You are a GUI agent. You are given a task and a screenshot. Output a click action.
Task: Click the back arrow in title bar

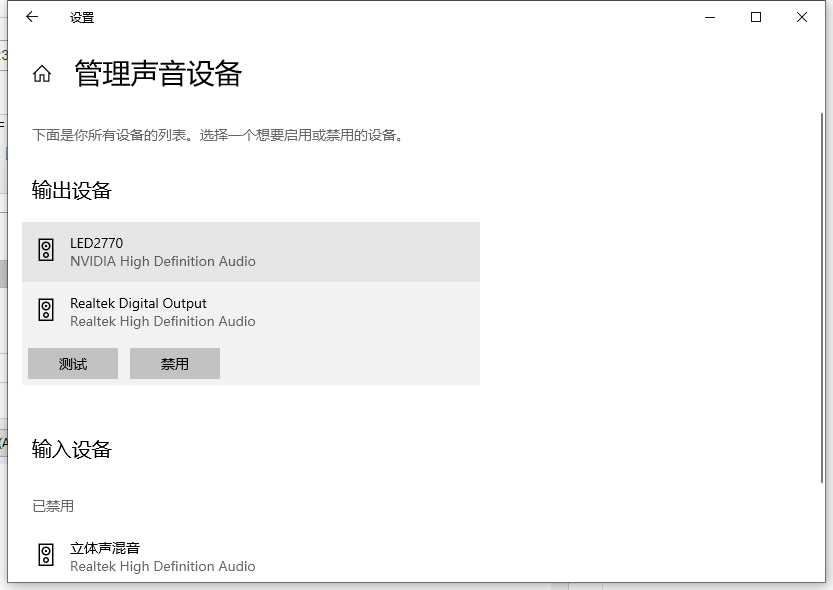[32, 17]
